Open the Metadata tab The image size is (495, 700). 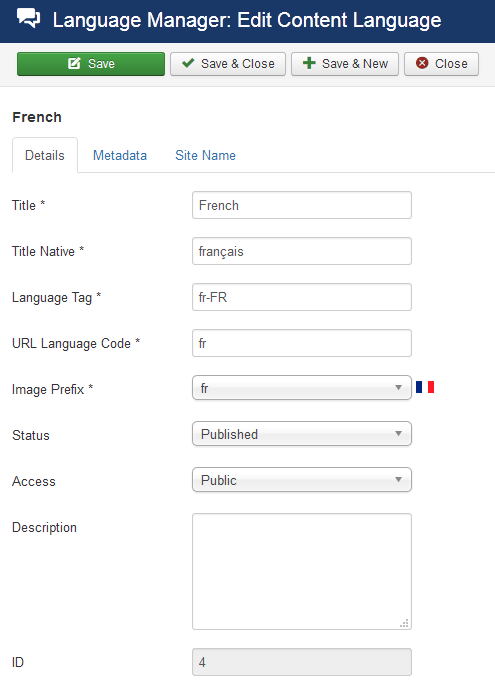(x=120, y=155)
